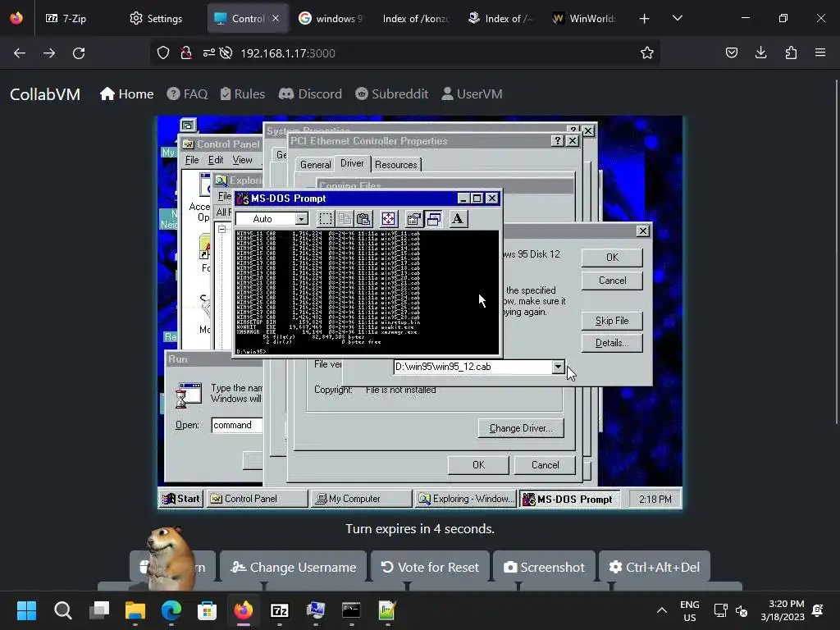
Task: Click the list all tabs chevron
Action: (x=677, y=18)
